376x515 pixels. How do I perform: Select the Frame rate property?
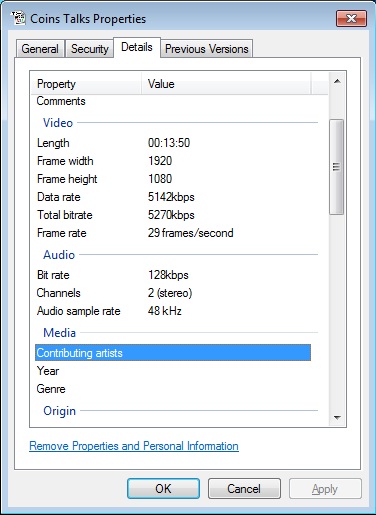(62, 233)
